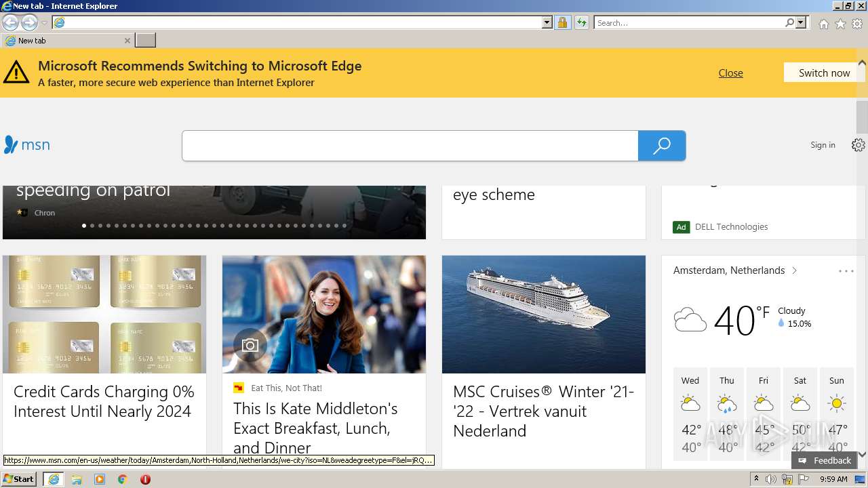Image resolution: width=868 pixels, height=488 pixels.
Task: Click the 9:59 AM clock
Action: pos(833,479)
